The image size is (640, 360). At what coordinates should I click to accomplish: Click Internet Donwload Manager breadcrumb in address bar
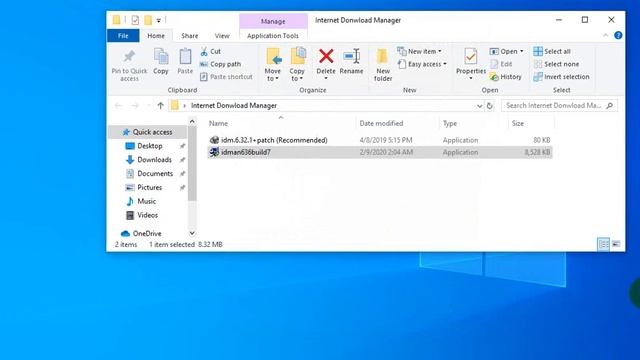[x=234, y=106]
